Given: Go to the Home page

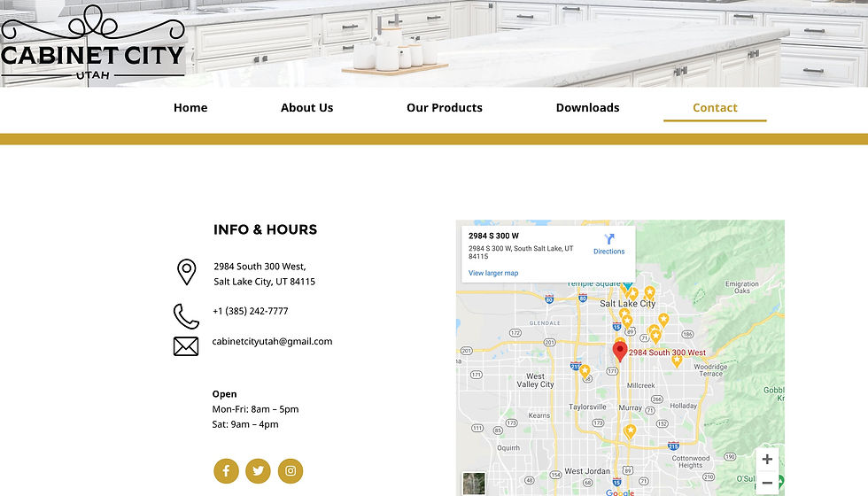Looking at the screenshot, I should click(190, 107).
